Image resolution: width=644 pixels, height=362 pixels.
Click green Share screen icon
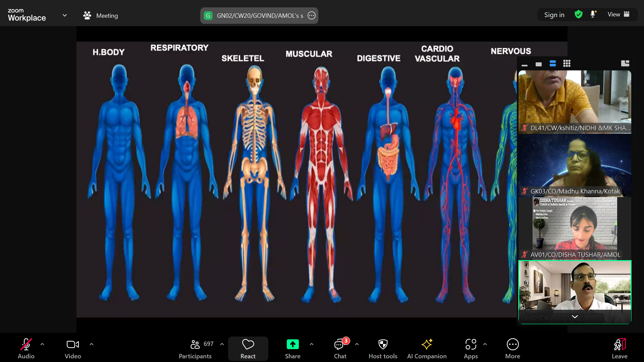292,344
